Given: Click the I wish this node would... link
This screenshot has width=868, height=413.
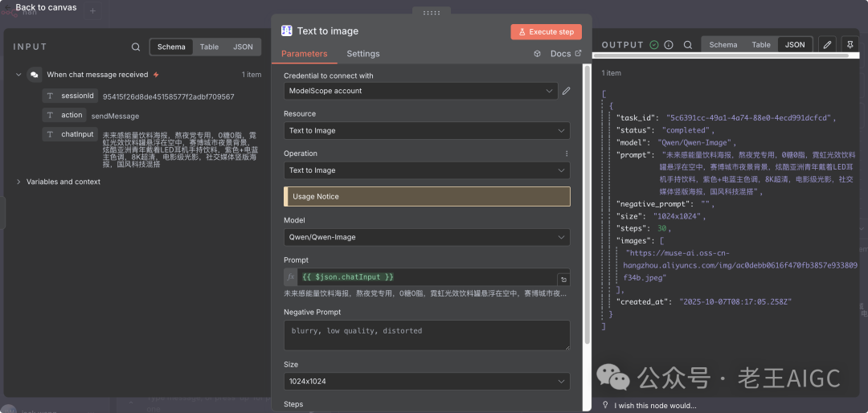Looking at the screenshot, I should point(655,406).
